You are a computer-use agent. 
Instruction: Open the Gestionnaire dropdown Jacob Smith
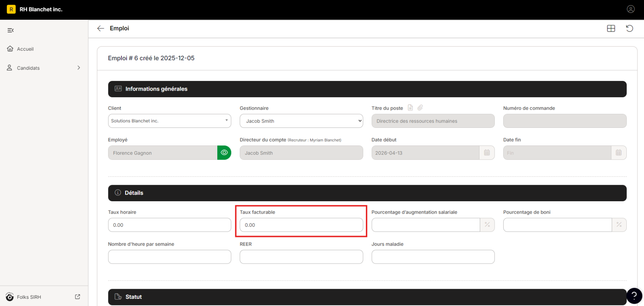click(x=301, y=121)
